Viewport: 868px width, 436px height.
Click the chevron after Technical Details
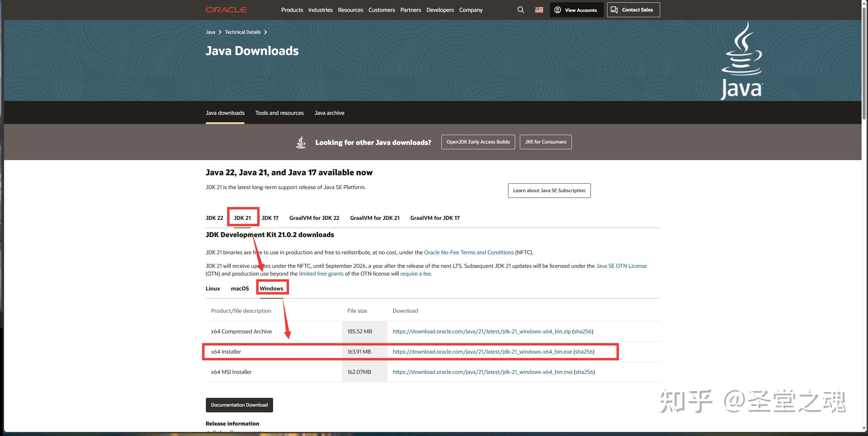click(265, 32)
